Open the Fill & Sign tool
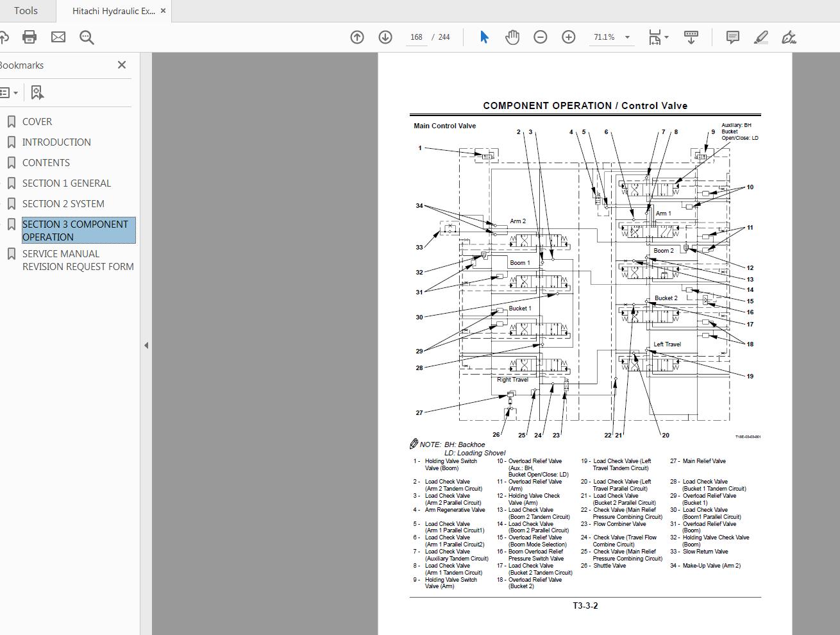This screenshot has width=840, height=635. (x=789, y=37)
